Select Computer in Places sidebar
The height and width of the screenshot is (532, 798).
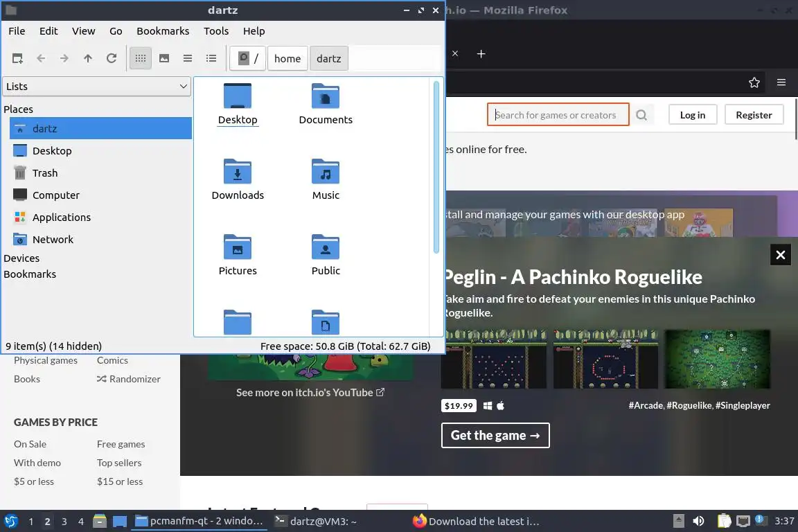point(100,195)
